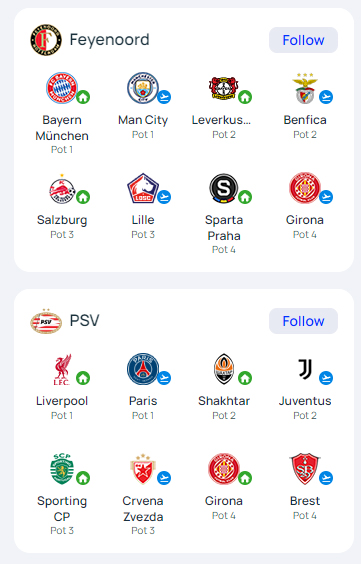The height and width of the screenshot is (564, 361).
Task: Select the Brest club badge
Action: tap(305, 469)
